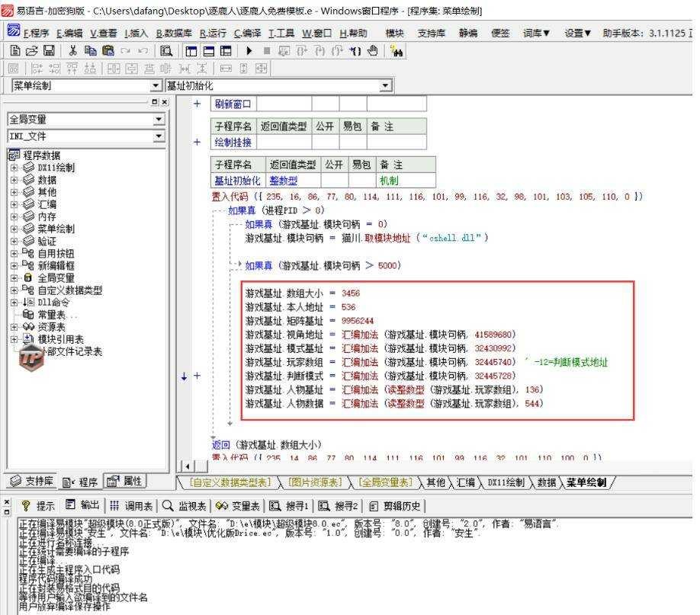The image size is (700, 615).
Task: Click the Open file folder icon
Action: [x=32, y=51]
